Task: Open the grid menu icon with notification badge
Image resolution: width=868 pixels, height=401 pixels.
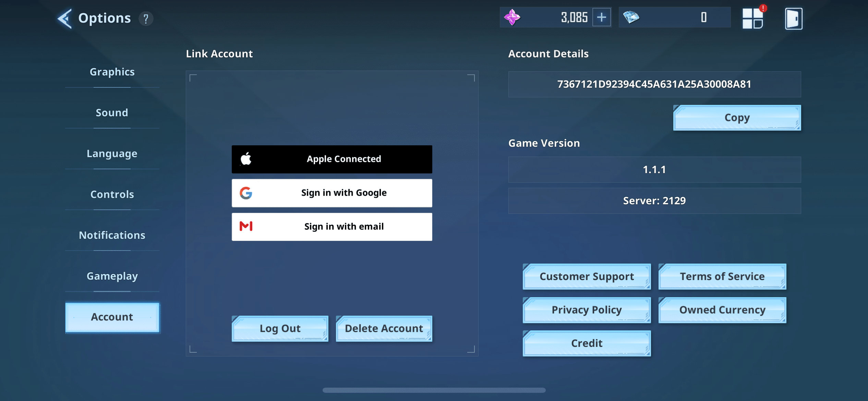Action: point(753,19)
